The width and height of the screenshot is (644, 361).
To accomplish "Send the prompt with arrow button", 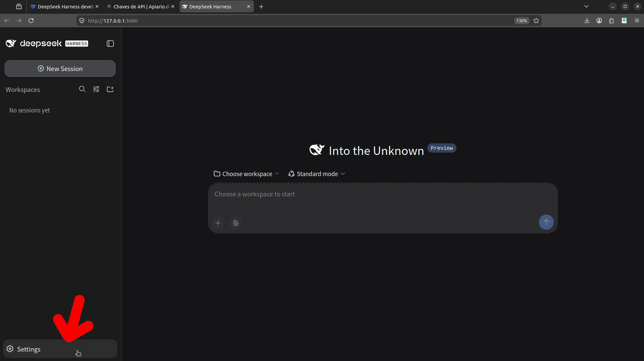I will click(546, 222).
